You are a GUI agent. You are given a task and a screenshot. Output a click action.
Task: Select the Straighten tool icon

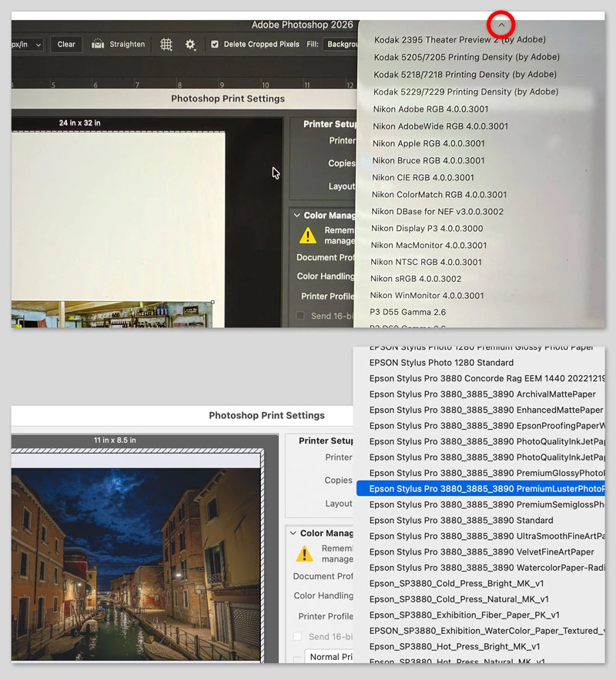tap(98, 44)
